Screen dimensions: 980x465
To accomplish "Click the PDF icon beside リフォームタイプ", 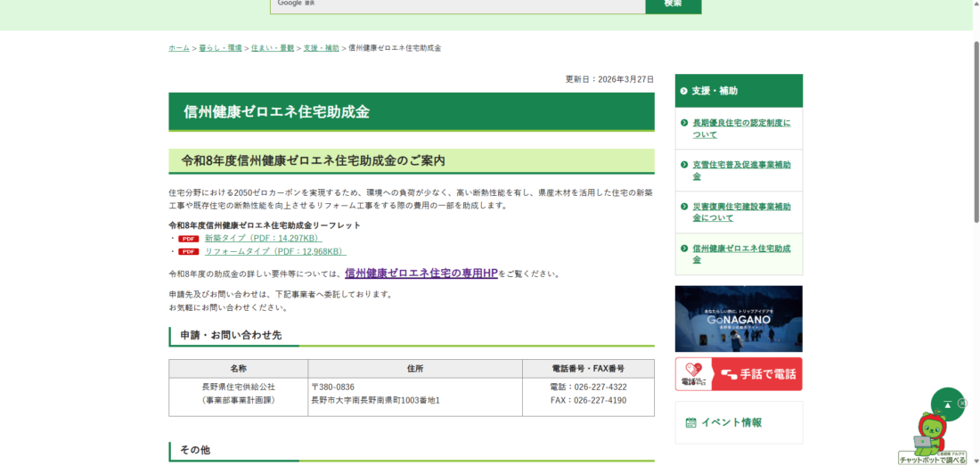I will (188, 252).
